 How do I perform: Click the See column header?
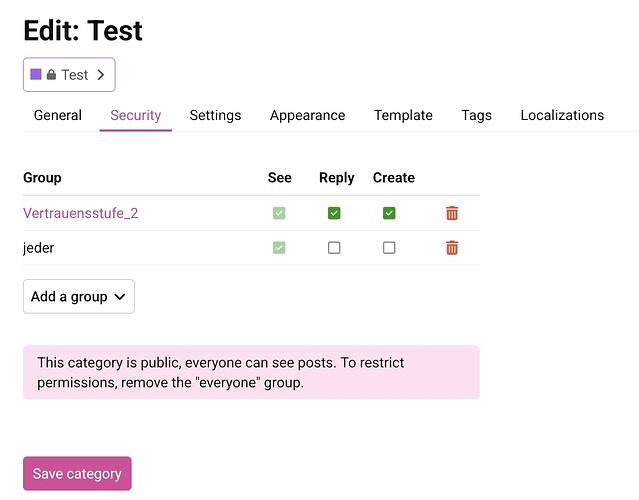(280, 178)
